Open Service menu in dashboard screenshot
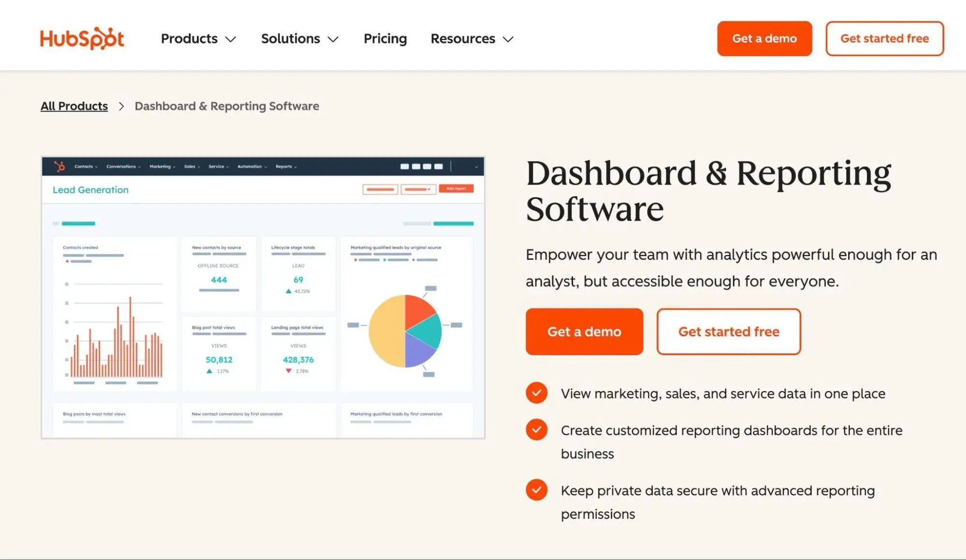The height and width of the screenshot is (560, 966). coord(218,166)
